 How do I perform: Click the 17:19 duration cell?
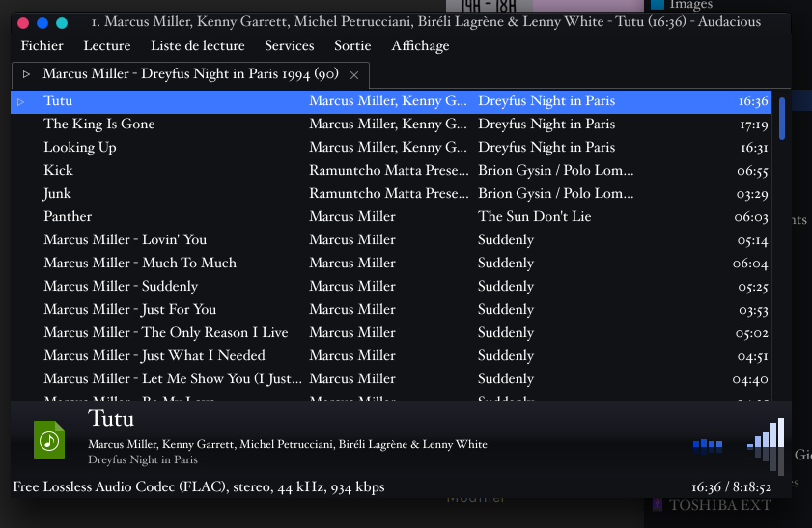point(754,125)
